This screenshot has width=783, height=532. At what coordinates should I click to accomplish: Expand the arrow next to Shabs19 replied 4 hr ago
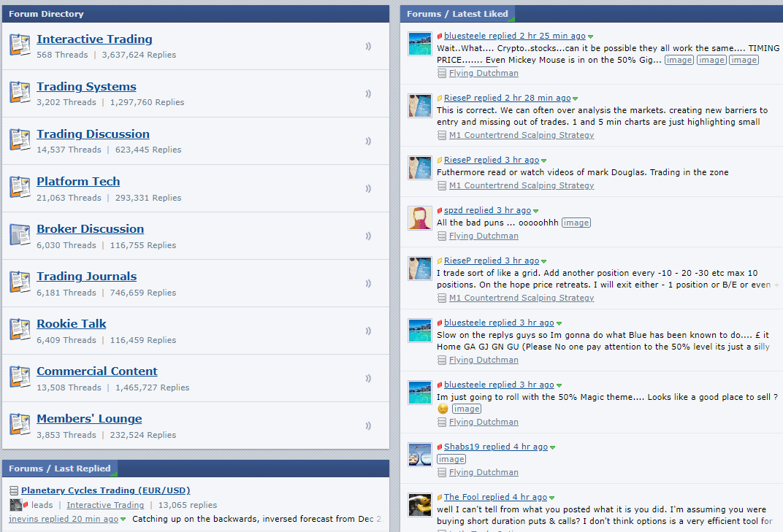554,447
